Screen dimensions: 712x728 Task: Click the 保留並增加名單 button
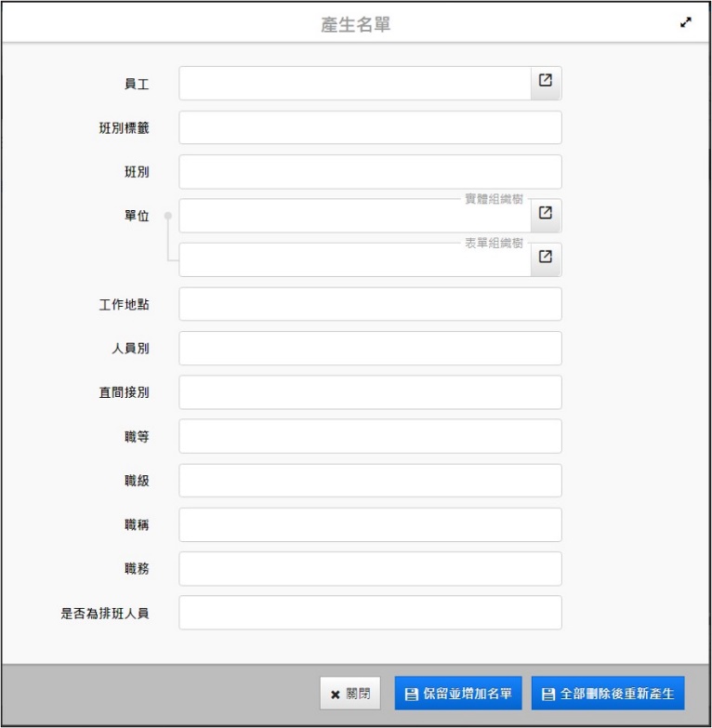click(x=458, y=694)
